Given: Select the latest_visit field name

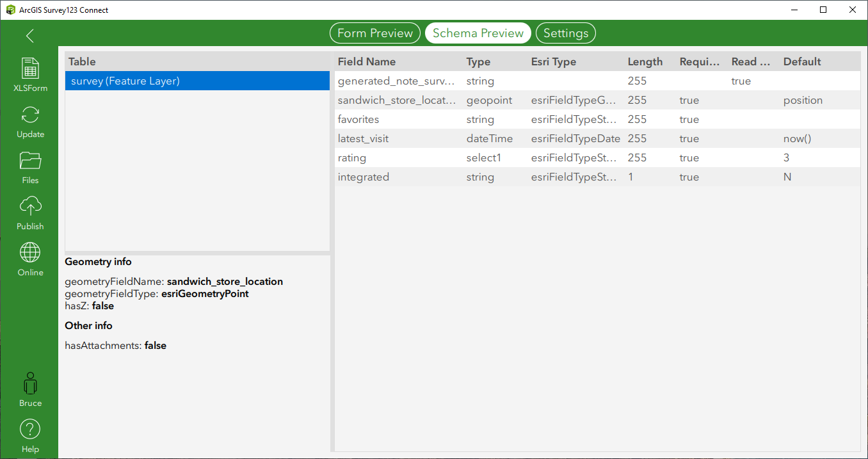Looking at the screenshot, I should pyautogui.click(x=363, y=138).
